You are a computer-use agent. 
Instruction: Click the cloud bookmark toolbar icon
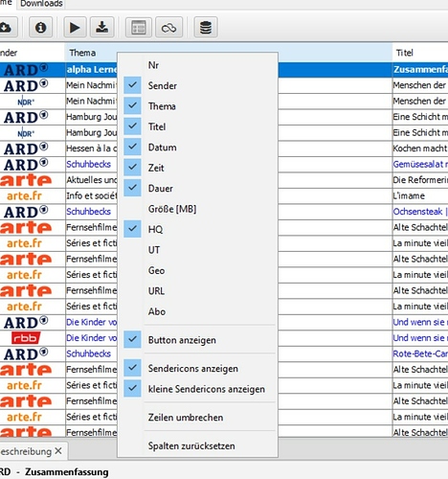pos(168,28)
